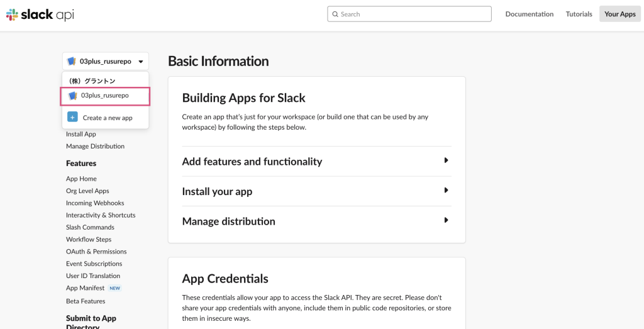Click the magnifier icon in search box
Screen dimensions: 644x329
pos(335,14)
